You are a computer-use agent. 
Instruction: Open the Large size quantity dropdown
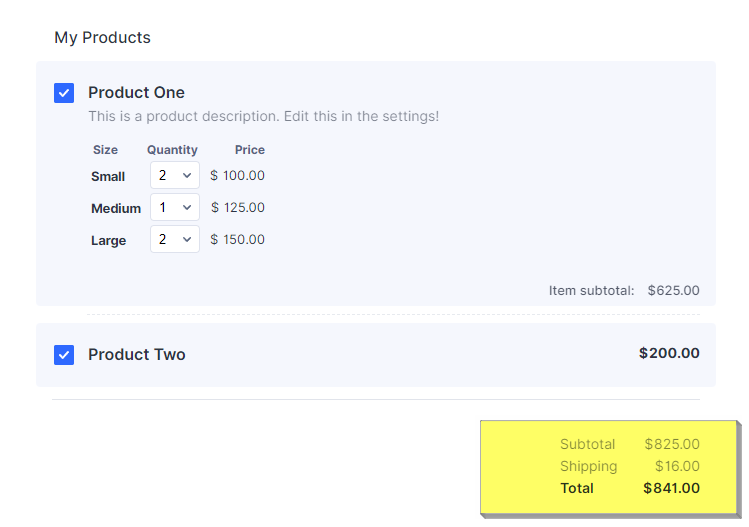[x=175, y=240]
